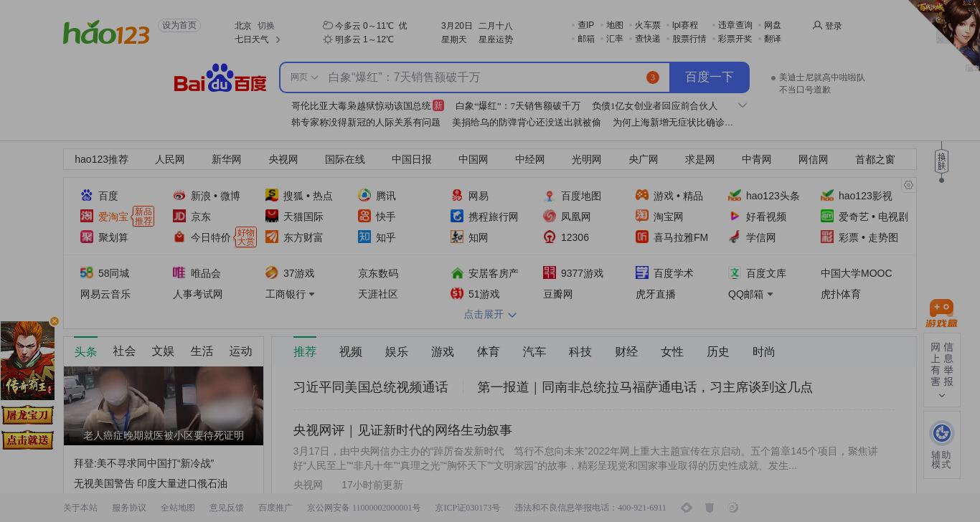Open the Baidu logo beside search
Image resolution: width=980 pixels, height=522 pixels.
coord(220,77)
